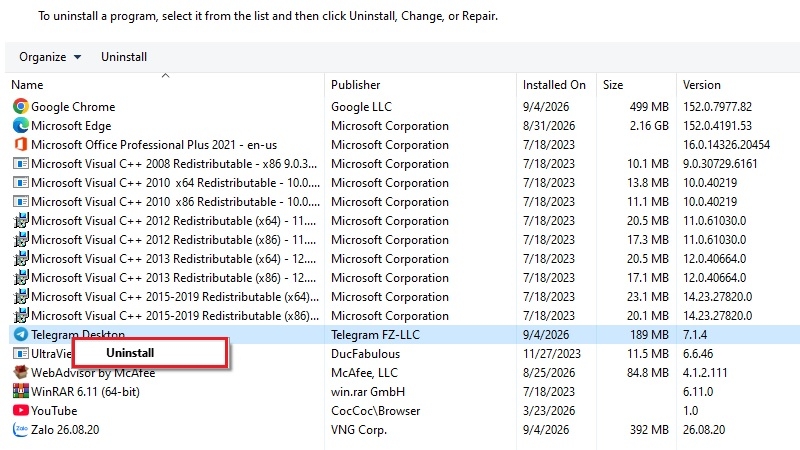
Task: Click the Zalo 26.08.20 icon
Action: coord(20,429)
